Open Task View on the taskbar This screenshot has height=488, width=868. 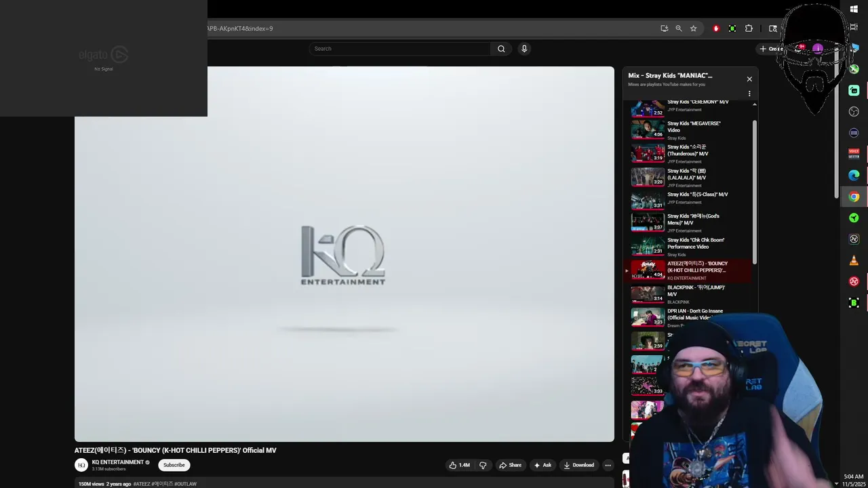point(854,27)
